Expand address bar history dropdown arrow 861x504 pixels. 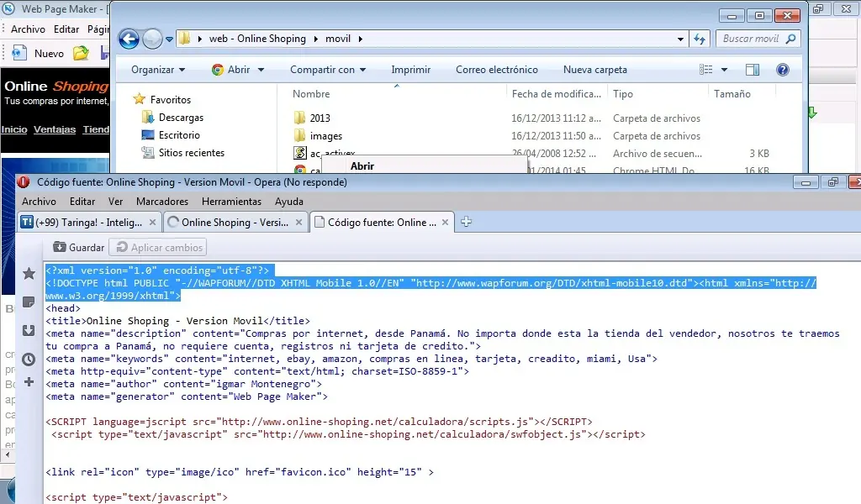(x=680, y=39)
